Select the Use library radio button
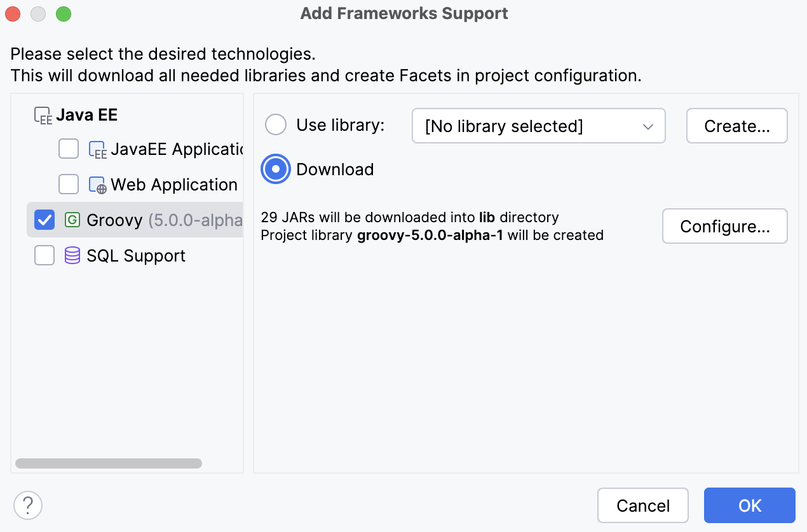This screenshot has height=532, width=807. (x=276, y=124)
